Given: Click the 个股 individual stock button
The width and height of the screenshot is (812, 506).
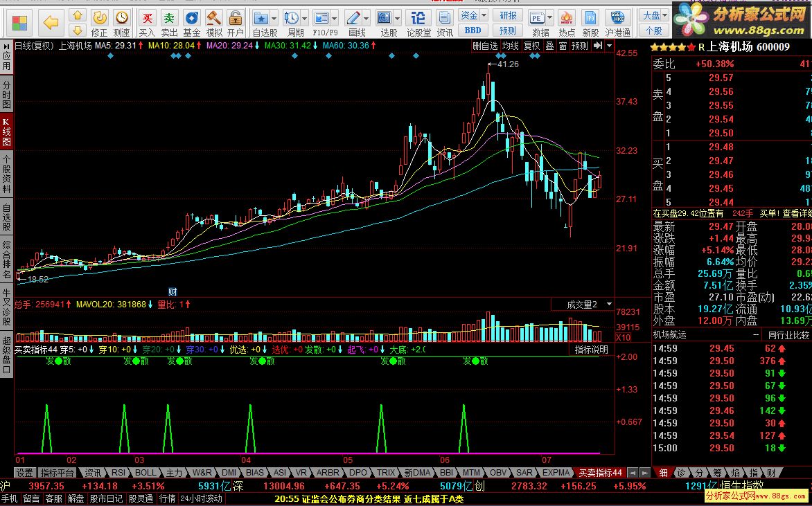Looking at the screenshot, I should click(x=653, y=30).
